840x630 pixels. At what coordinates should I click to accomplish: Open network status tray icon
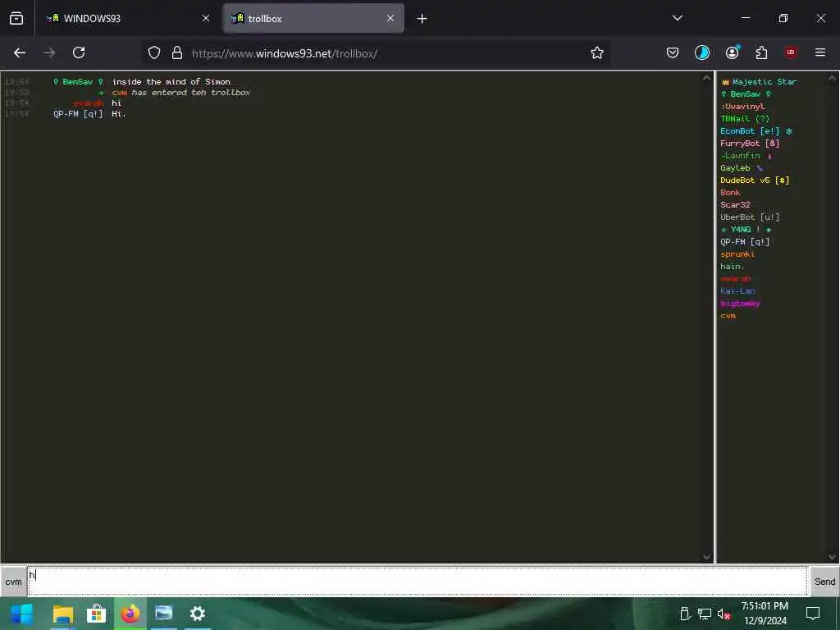pyautogui.click(x=705, y=614)
